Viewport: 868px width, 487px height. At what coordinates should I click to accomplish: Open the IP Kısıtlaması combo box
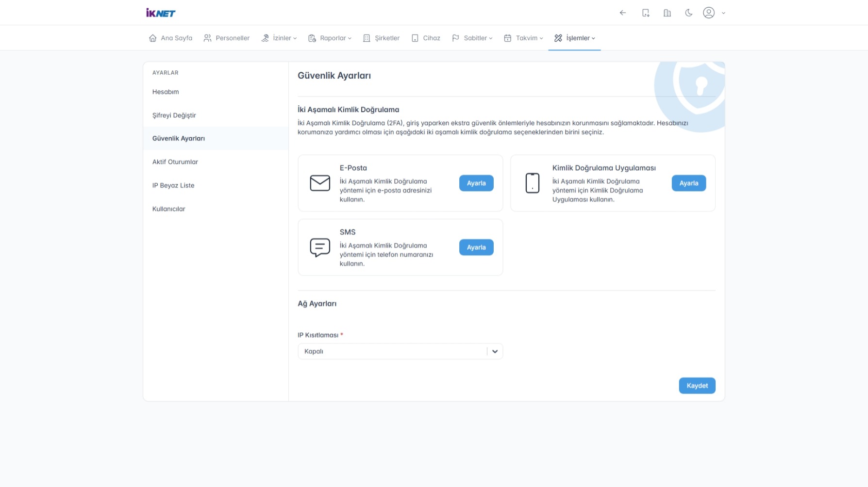click(x=400, y=351)
